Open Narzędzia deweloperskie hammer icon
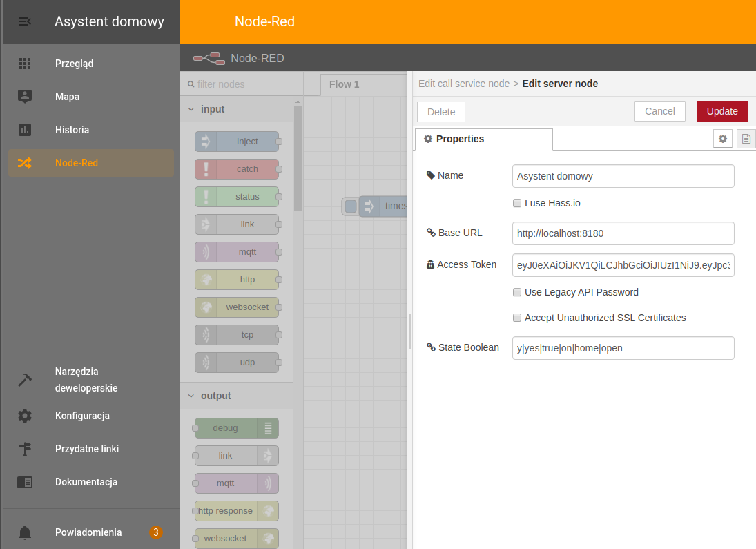Image resolution: width=756 pixels, height=549 pixels. click(x=25, y=380)
